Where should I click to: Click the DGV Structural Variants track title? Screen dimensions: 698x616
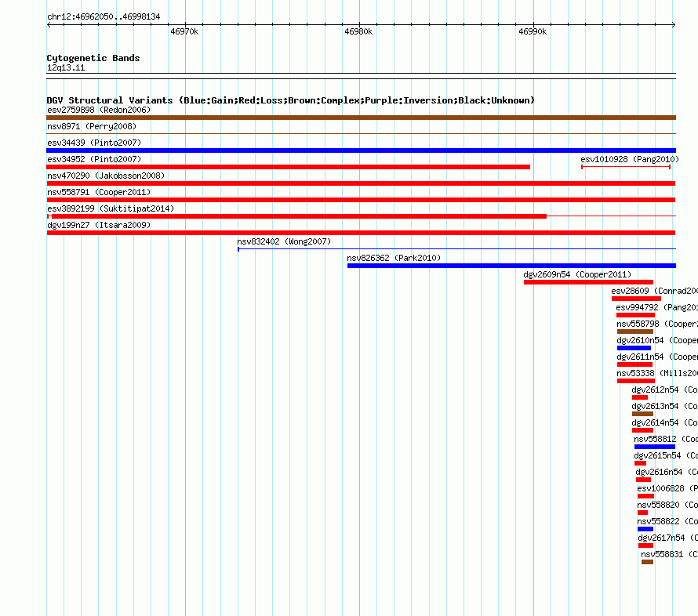291,100
